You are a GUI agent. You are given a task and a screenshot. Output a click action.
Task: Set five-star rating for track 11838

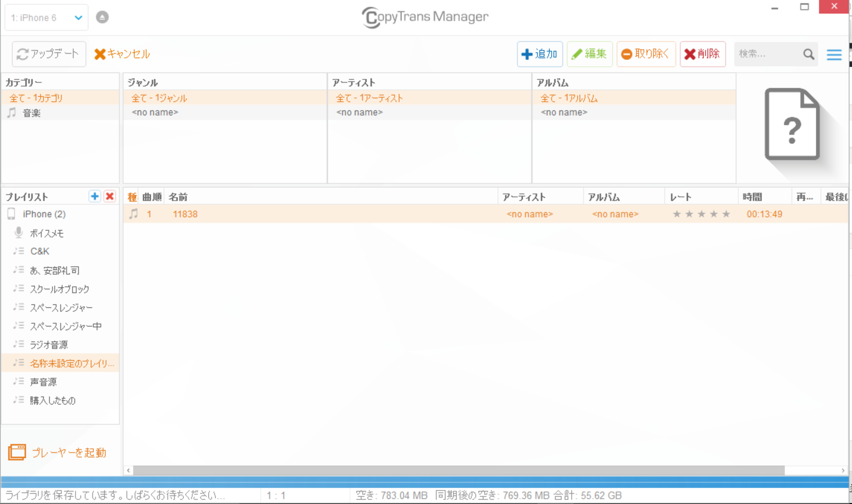[726, 214]
